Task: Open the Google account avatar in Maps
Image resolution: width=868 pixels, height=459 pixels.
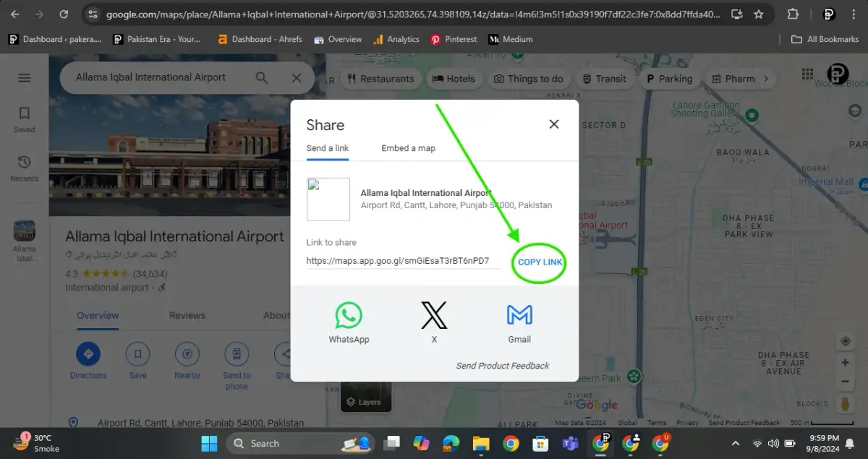Action: tap(838, 74)
